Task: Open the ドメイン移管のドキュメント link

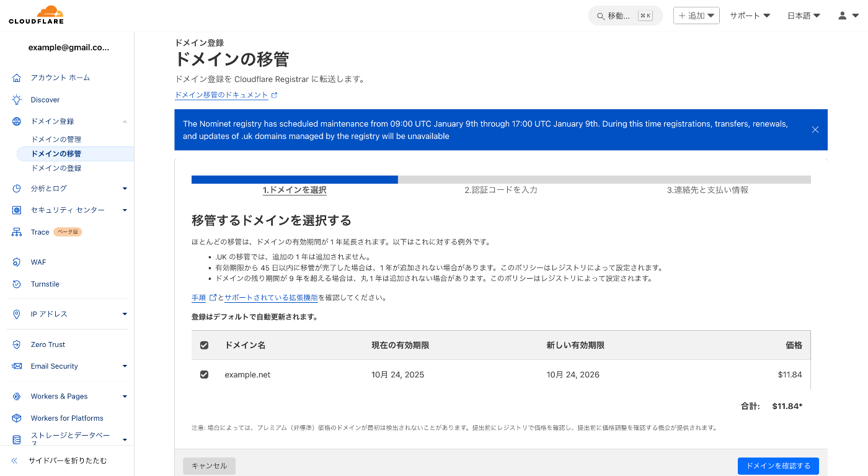Action: (x=226, y=95)
